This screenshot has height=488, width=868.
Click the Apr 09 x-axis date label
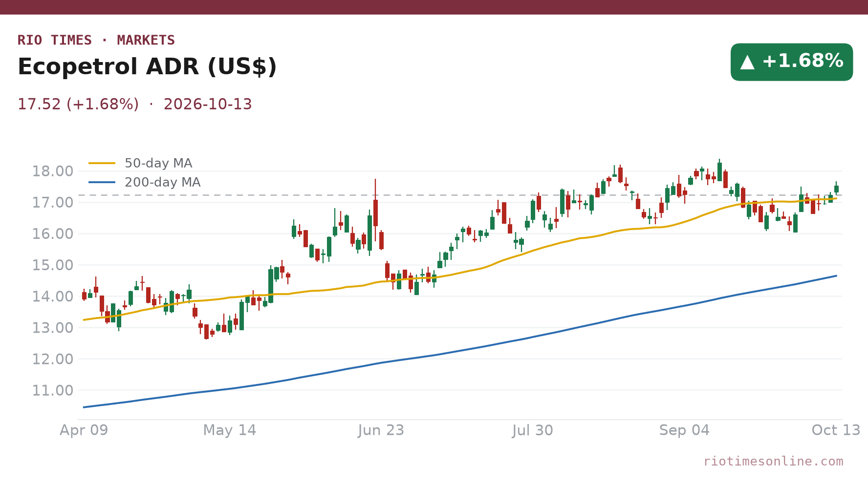[84, 430]
